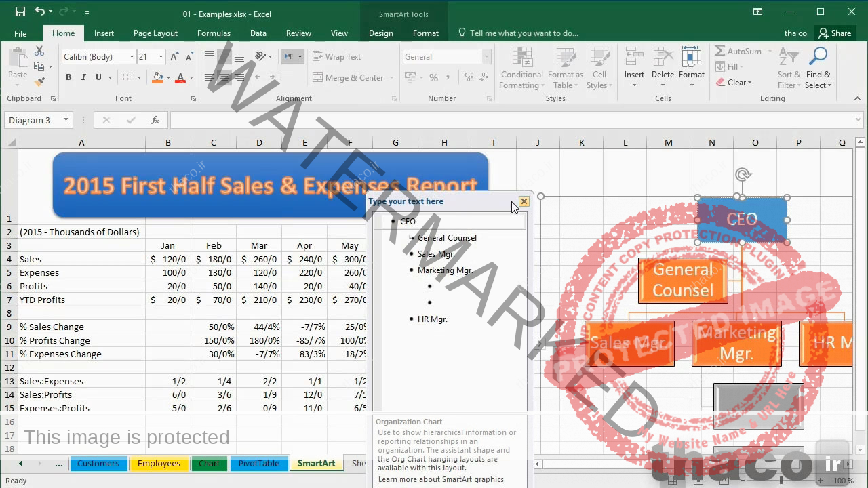
Task: Open the File menu
Action: tap(20, 33)
